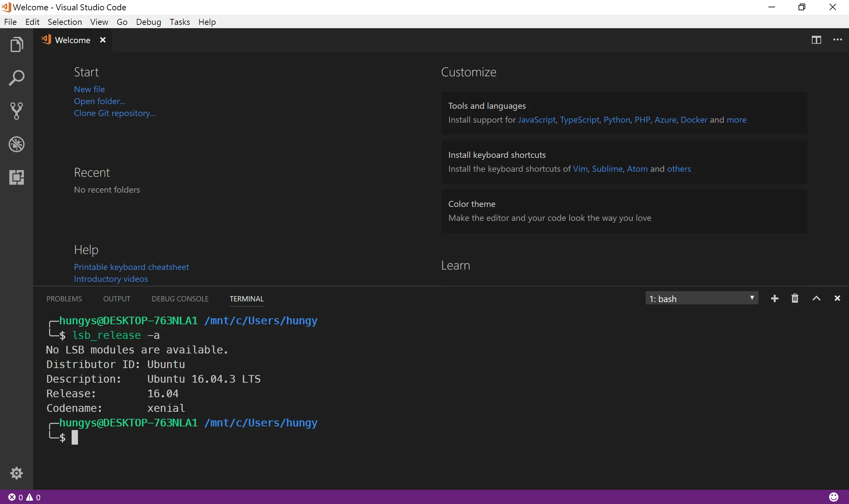
Task: Open the Source Control view icon
Action: click(16, 111)
